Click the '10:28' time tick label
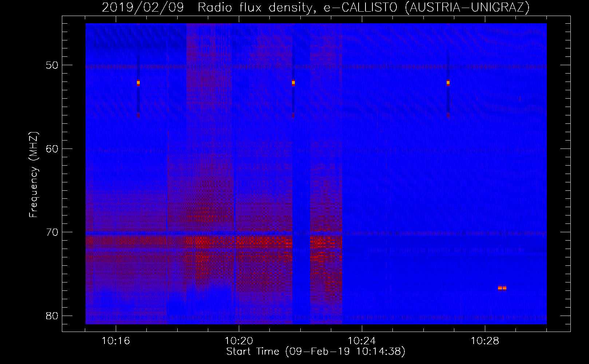The width and height of the screenshot is (589, 364). (485, 341)
